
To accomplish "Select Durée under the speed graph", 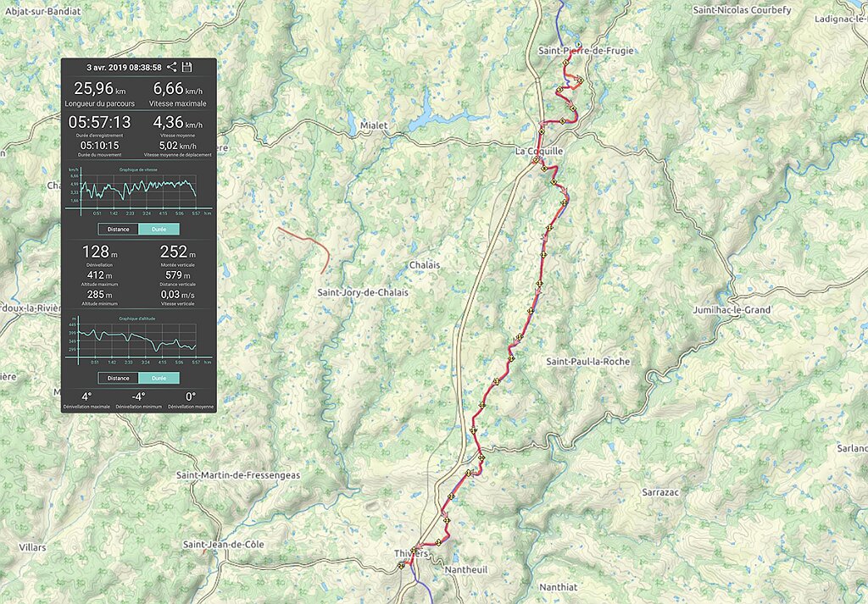I will (x=159, y=229).
